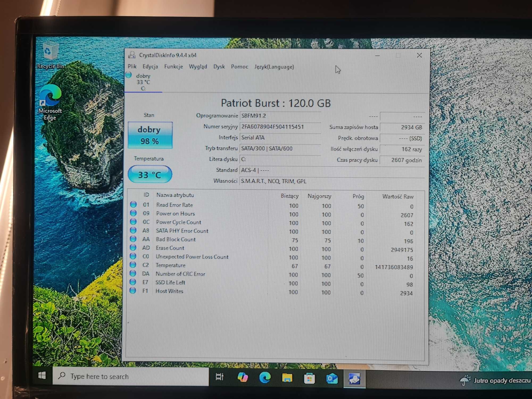532x399 pixels.
Task: Click the status icon for Read Error Rate
Action: click(x=133, y=205)
